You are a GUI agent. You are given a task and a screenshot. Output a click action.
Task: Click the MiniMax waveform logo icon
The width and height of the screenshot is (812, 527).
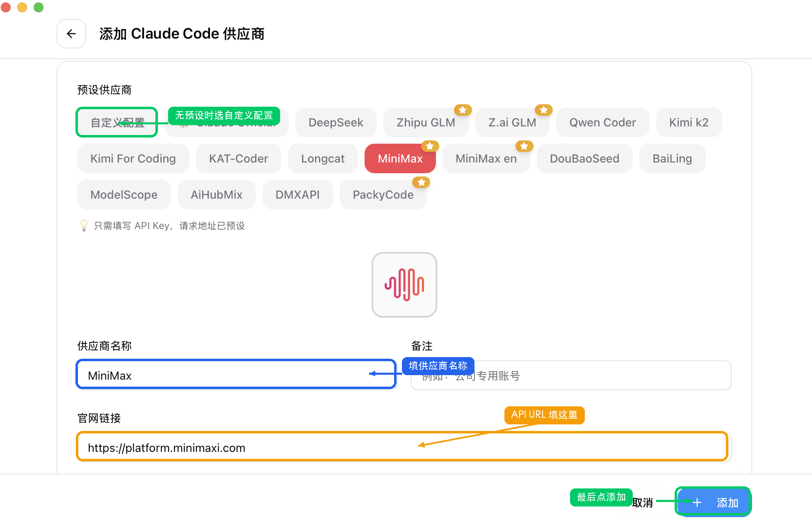click(x=404, y=285)
